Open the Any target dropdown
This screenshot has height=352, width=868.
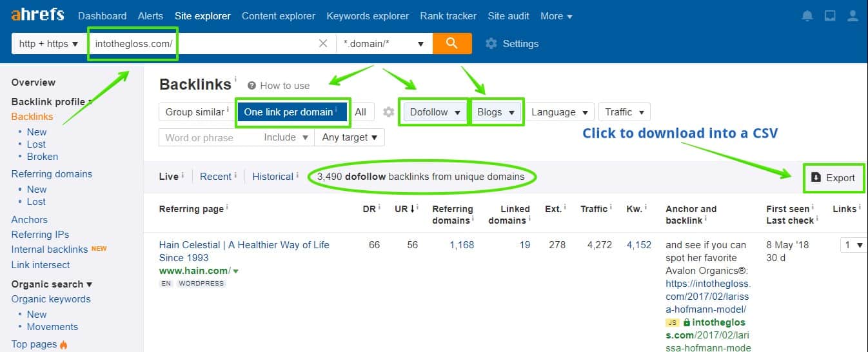click(x=350, y=137)
